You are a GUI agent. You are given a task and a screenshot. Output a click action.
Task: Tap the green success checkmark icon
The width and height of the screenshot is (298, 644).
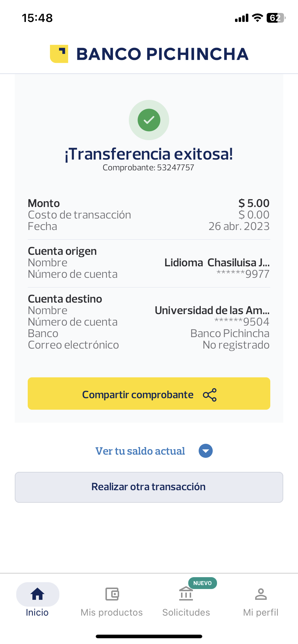pos(149,120)
